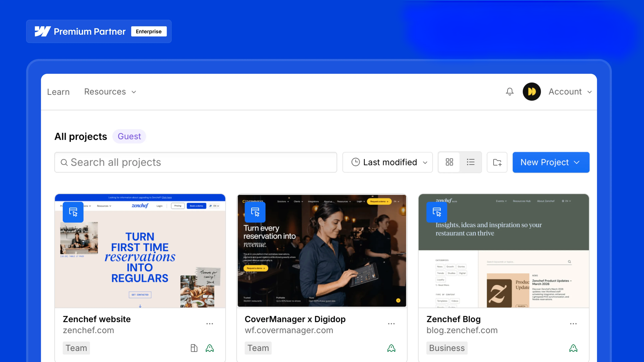Open the three-dot menu for CoverManager x Digidop
Viewport: 644px width, 362px height.
(x=391, y=323)
